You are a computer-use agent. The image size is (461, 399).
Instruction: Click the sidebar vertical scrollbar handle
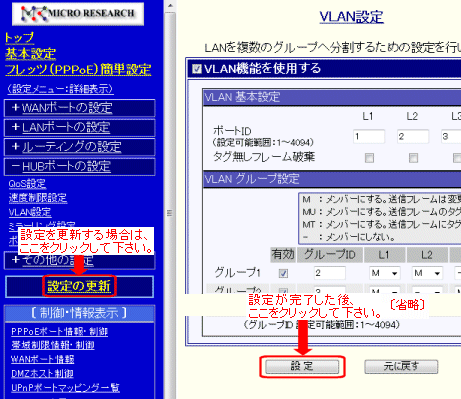pyautogui.click(x=170, y=213)
